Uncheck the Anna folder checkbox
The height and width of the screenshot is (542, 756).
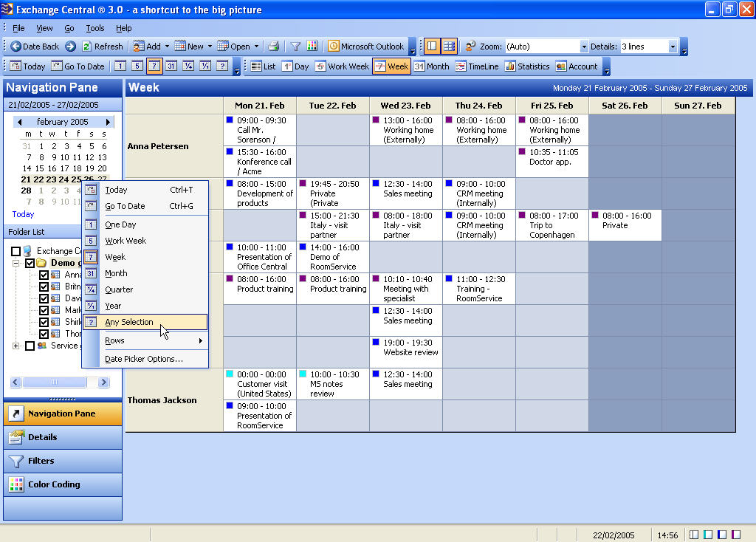(44, 275)
